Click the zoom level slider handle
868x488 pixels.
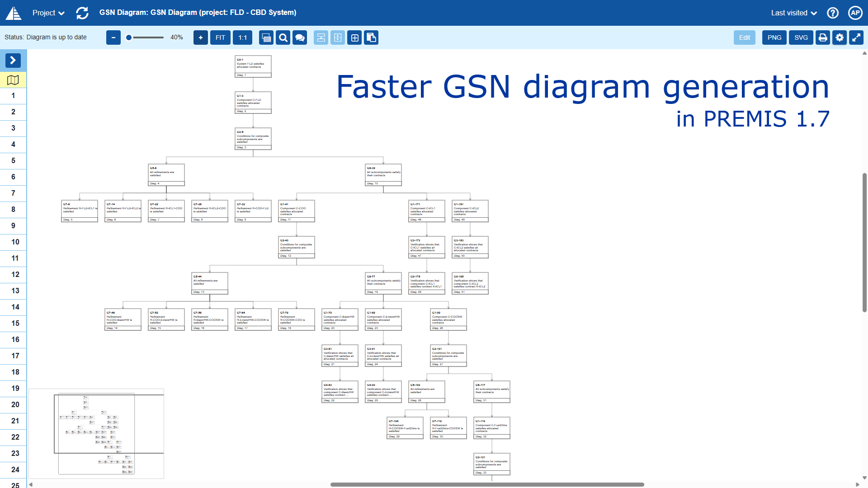pyautogui.click(x=129, y=38)
